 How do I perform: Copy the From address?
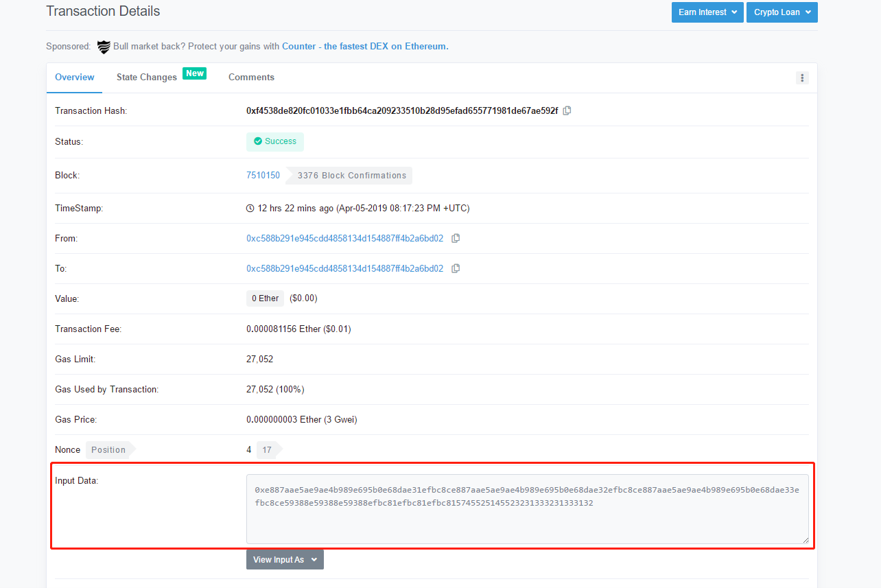(x=456, y=238)
